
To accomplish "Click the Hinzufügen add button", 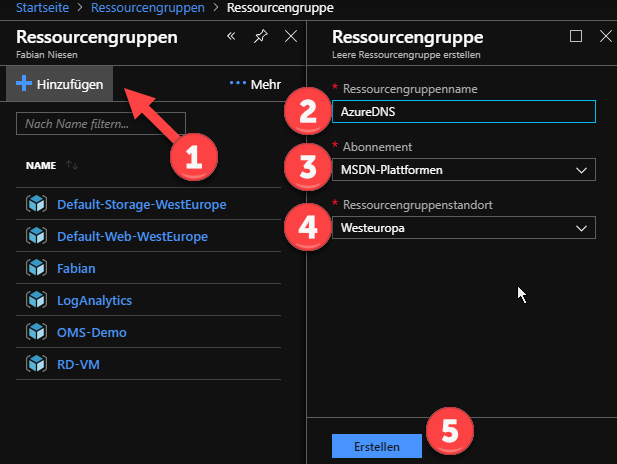I will 59,84.
